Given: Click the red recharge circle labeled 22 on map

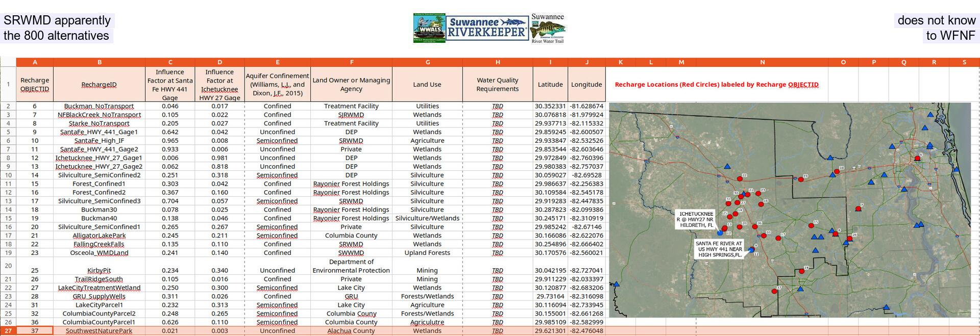Looking at the screenshot, I should point(740,178).
